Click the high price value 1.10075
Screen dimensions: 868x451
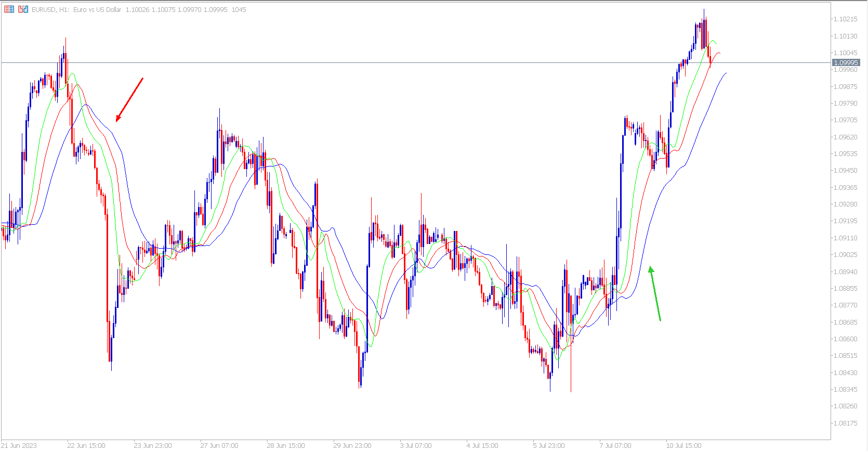163,10
